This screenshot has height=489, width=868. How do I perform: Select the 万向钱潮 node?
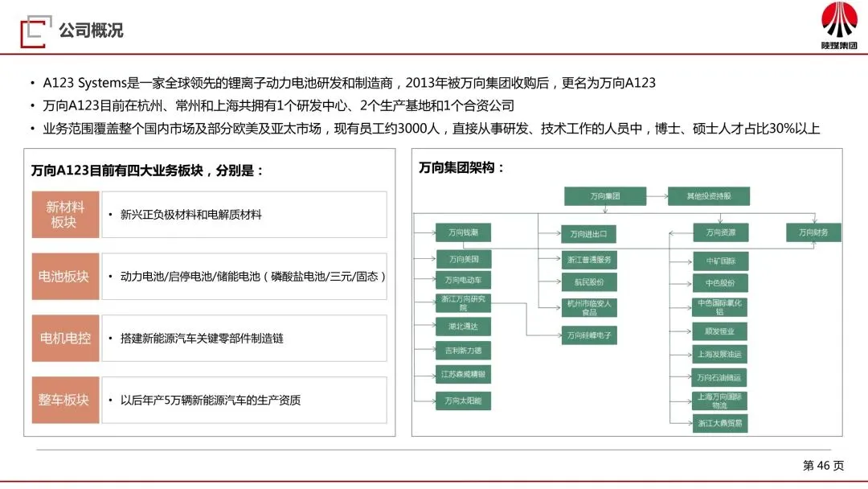[x=464, y=232]
